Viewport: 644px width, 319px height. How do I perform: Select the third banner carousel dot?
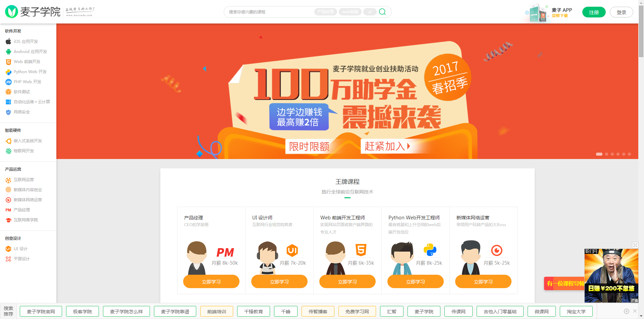[x=612, y=154]
